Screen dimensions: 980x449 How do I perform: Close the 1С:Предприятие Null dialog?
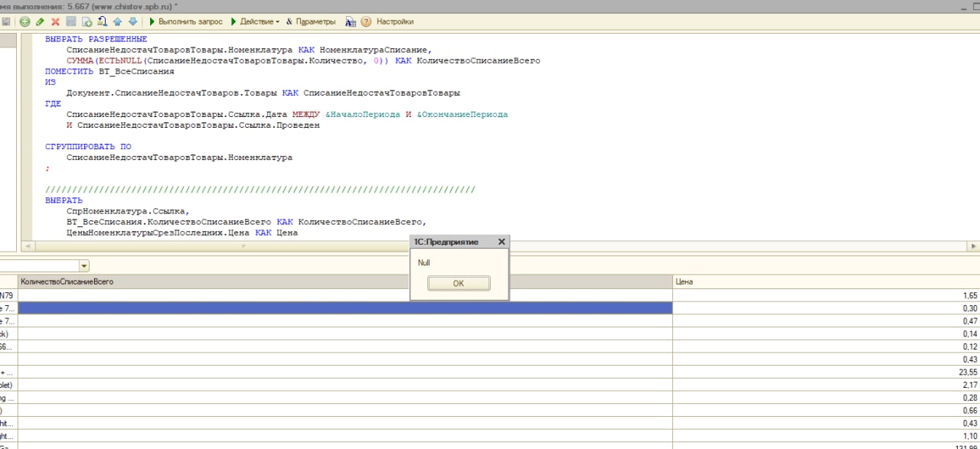pos(501,242)
